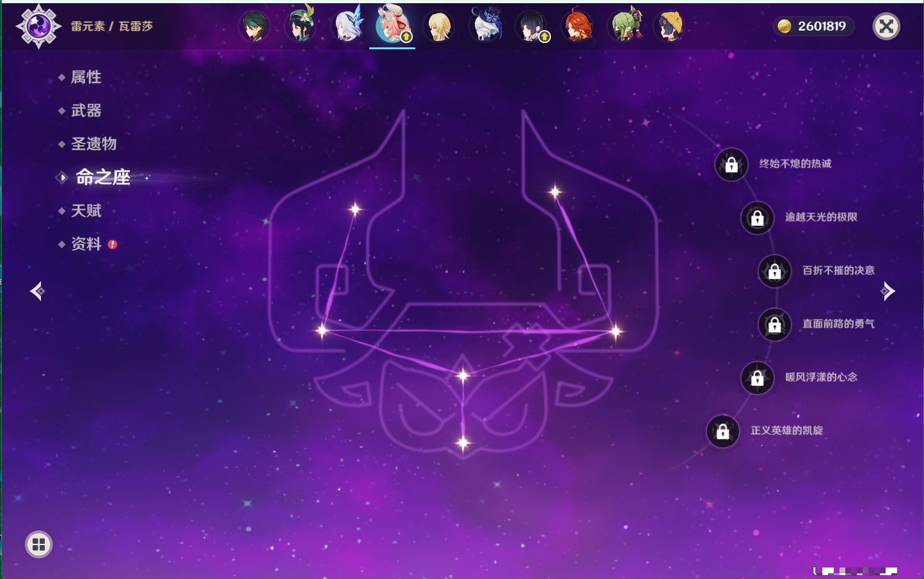Switch to Venti's portrait with the flower beret
The image size is (924, 579).
coord(301,26)
